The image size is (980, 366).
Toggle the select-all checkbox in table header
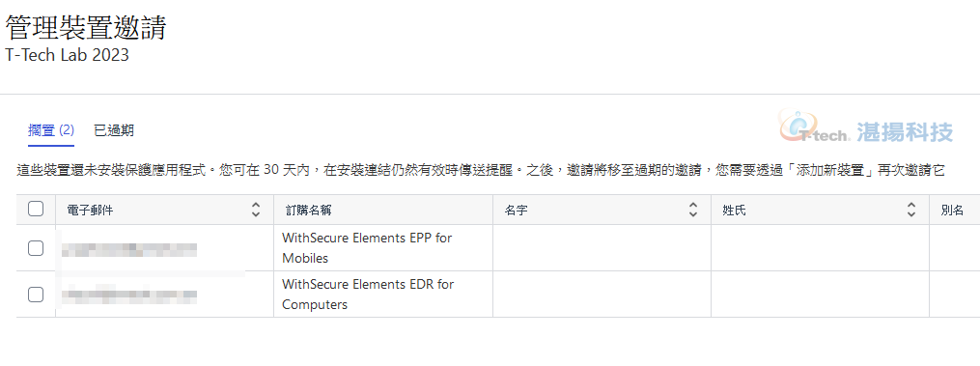point(36,209)
